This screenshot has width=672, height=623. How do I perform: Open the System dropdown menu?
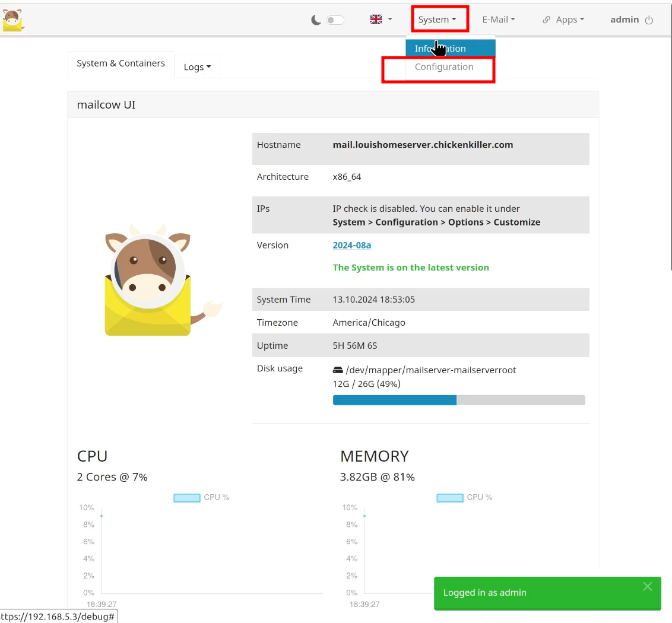coord(437,20)
